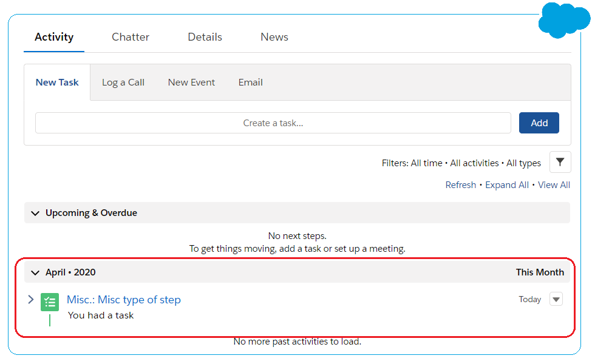Expand the Misc type of step task details

point(31,300)
